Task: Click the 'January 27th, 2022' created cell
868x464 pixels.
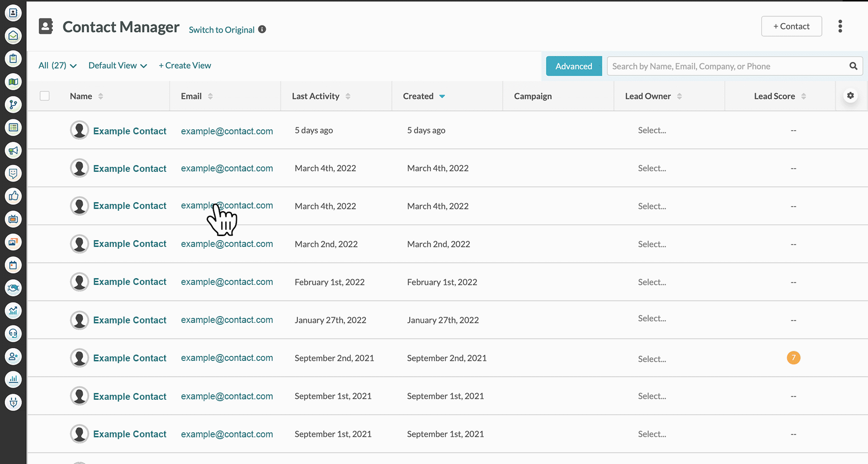Action: (x=443, y=320)
